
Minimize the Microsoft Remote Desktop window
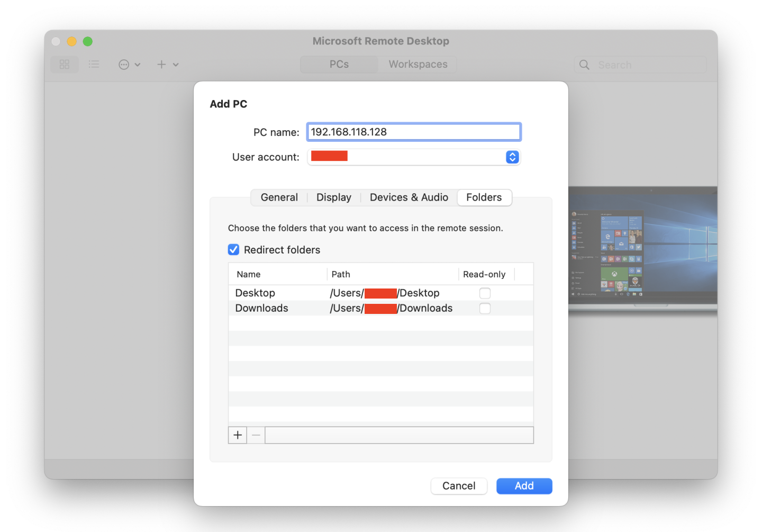[72, 41]
